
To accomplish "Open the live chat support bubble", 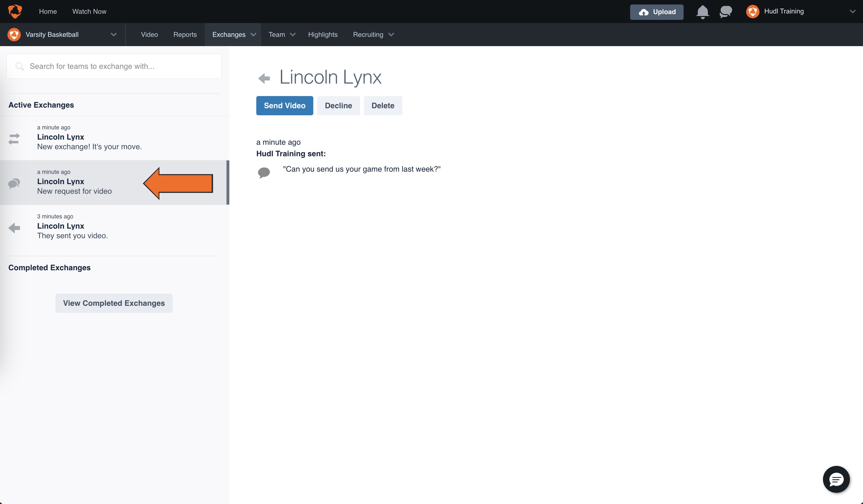I will (x=836, y=479).
